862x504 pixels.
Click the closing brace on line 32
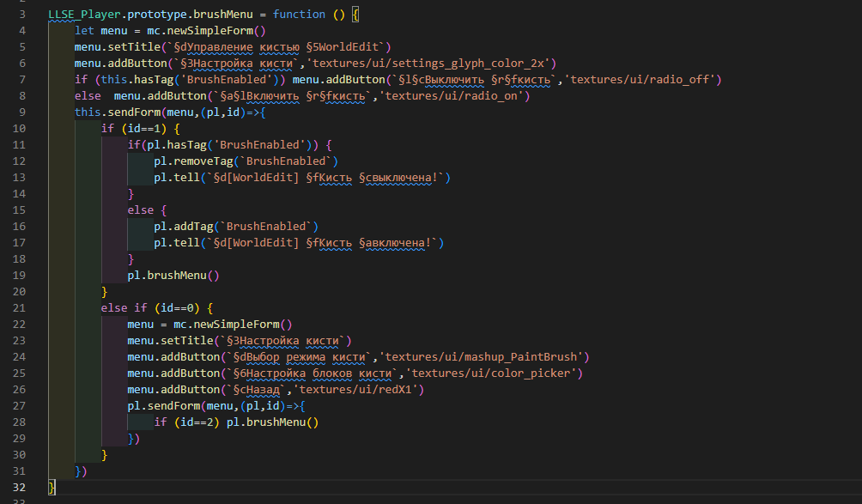coord(52,487)
